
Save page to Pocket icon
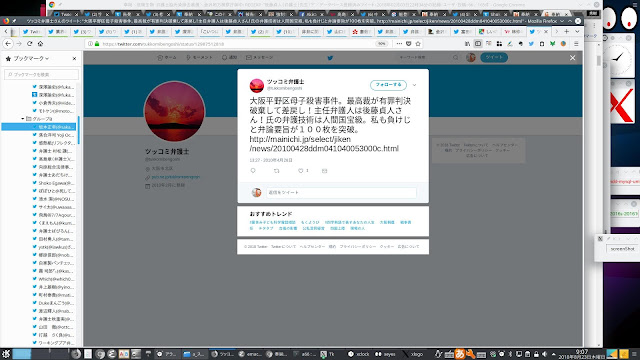(x=409, y=44)
